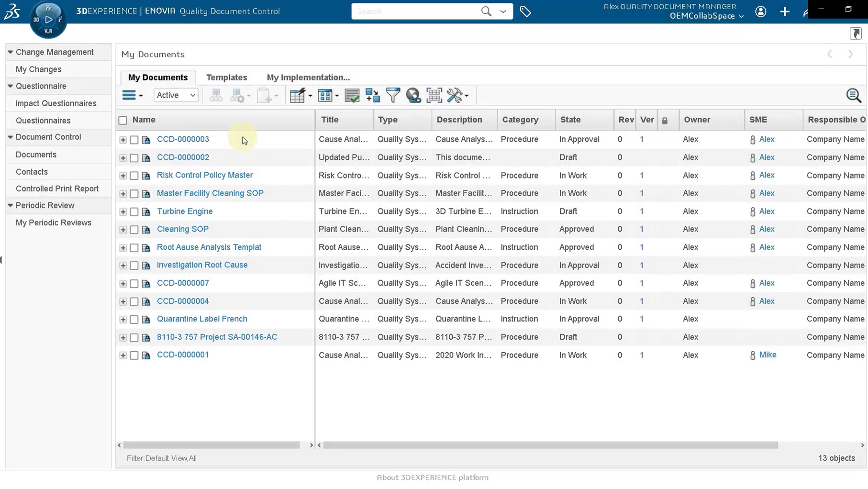Screen dimensions: 868x489
Task: Click the table's horizontal scrollbar
Action: coord(550,445)
